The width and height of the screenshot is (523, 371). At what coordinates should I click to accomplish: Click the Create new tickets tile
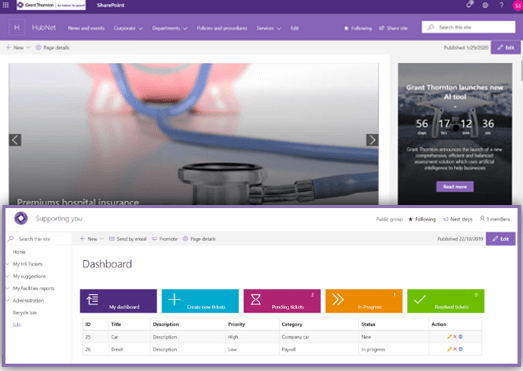pyautogui.click(x=200, y=301)
